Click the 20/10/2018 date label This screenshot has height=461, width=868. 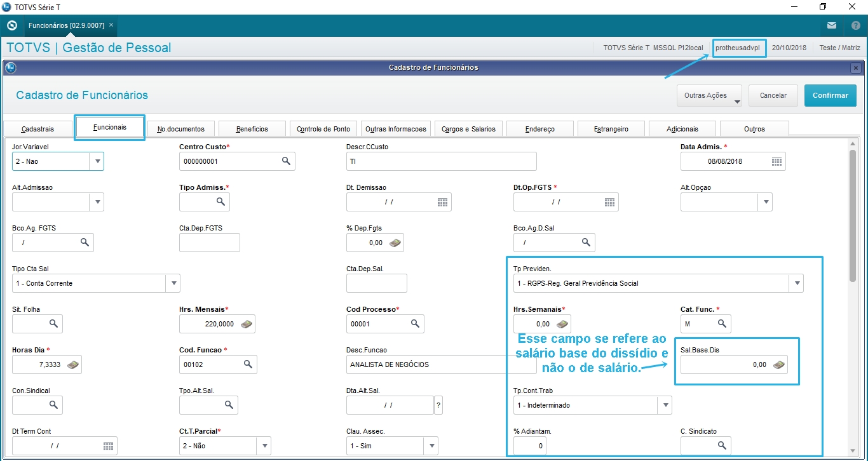tap(789, 48)
